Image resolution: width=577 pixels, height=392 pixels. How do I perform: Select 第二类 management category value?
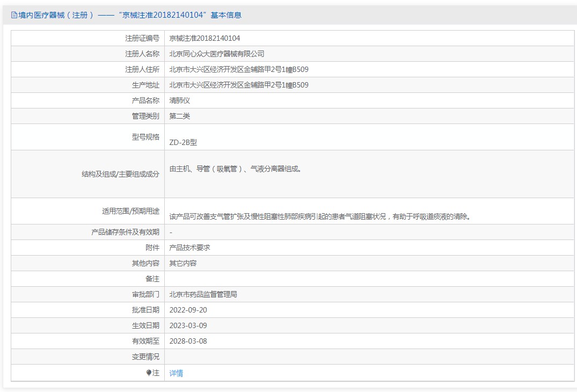click(180, 117)
